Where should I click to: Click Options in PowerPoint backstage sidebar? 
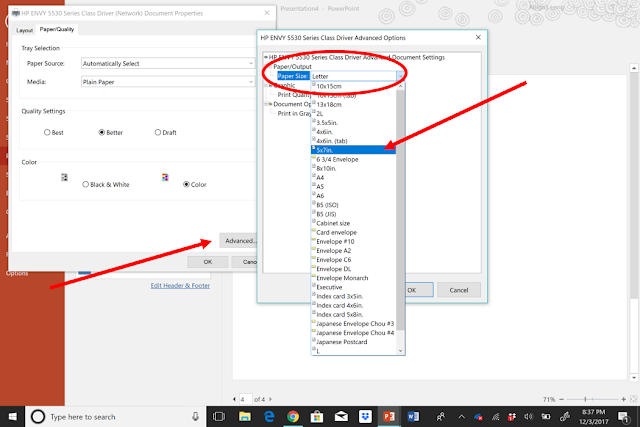pos(17,273)
